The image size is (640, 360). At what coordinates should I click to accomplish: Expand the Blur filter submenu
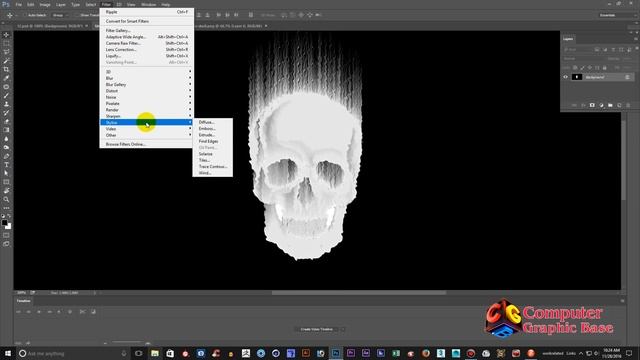[147, 78]
